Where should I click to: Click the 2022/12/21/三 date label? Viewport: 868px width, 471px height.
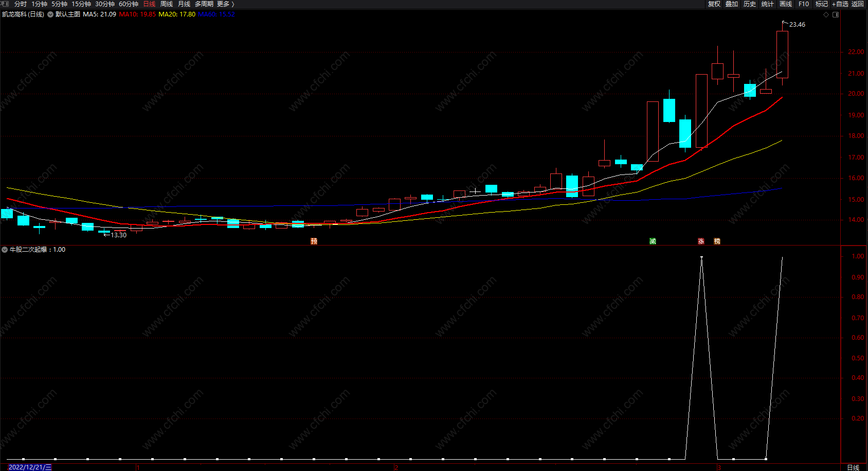coord(30,467)
